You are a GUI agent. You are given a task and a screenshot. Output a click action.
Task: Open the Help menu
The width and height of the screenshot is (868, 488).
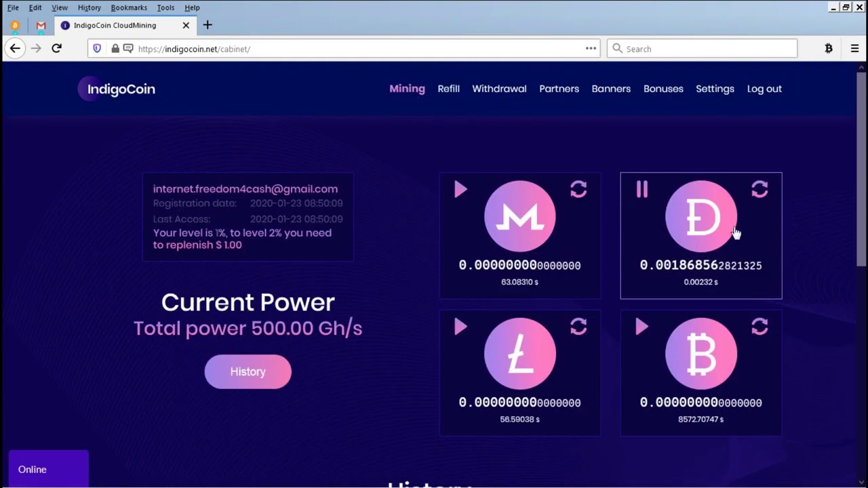coord(192,7)
